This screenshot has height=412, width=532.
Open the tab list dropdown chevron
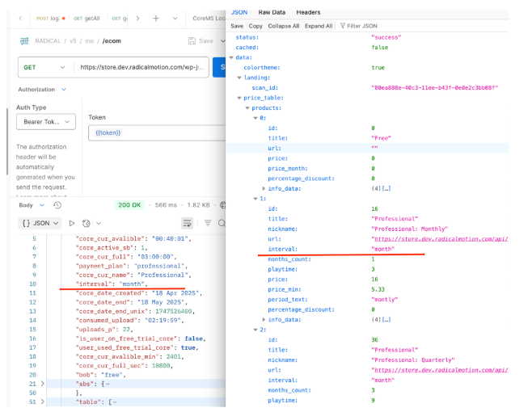pyautogui.click(x=175, y=19)
